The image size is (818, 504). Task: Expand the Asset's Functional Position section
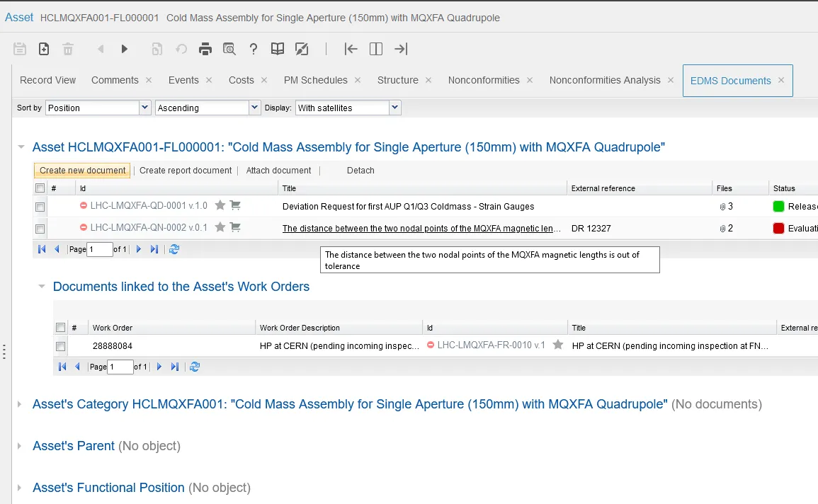(19, 487)
